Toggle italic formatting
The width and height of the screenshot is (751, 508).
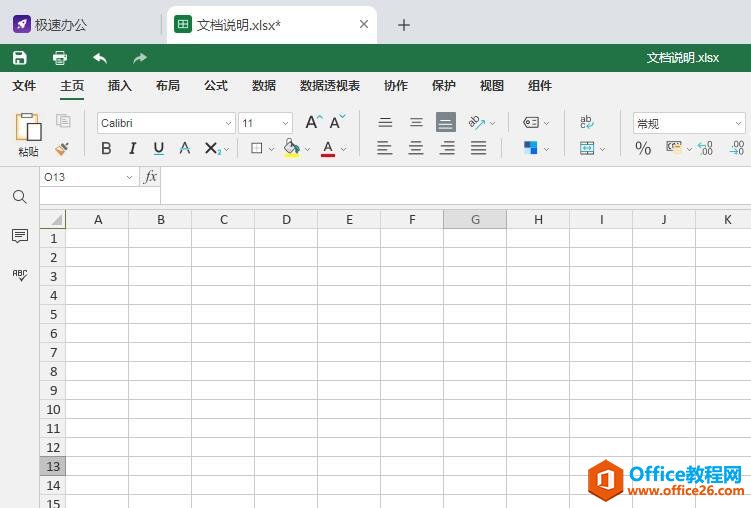pyautogui.click(x=133, y=148)
